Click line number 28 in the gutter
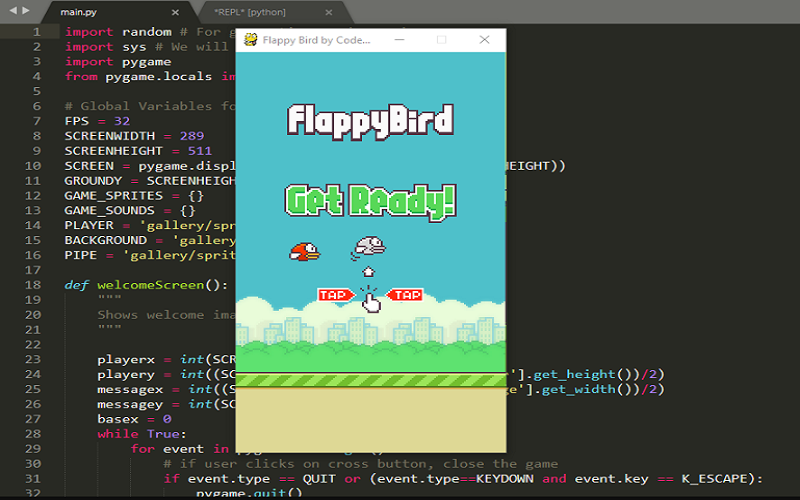 pyautogui.click(x=33, y=434)
